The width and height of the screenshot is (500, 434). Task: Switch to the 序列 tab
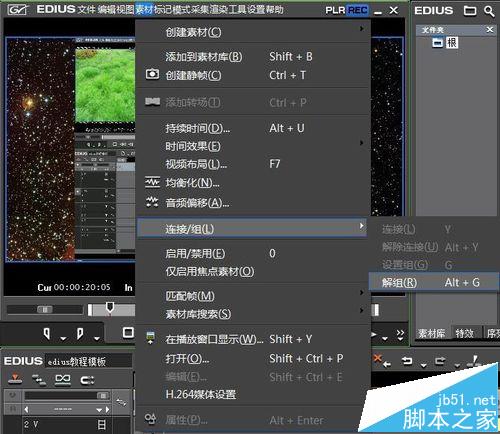pos(493,333)
